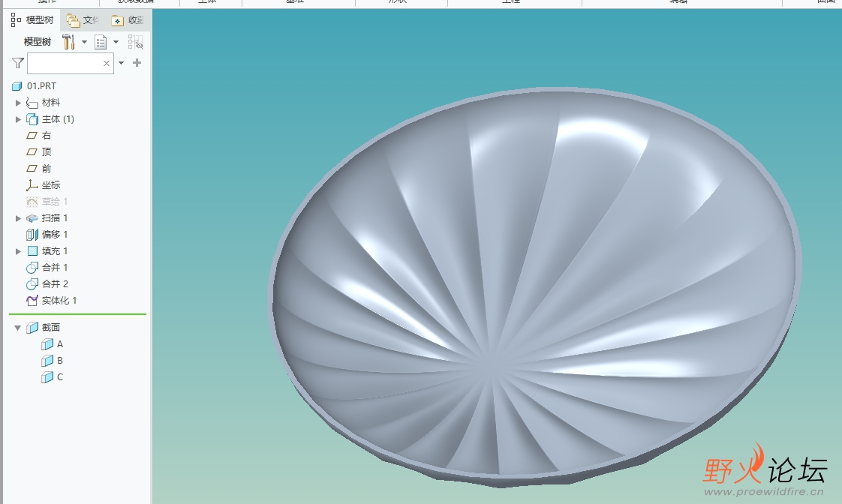This screenshot has height=504, width=842.
Task: Open the 文件 folder browser tab
Action: [83, 20]
